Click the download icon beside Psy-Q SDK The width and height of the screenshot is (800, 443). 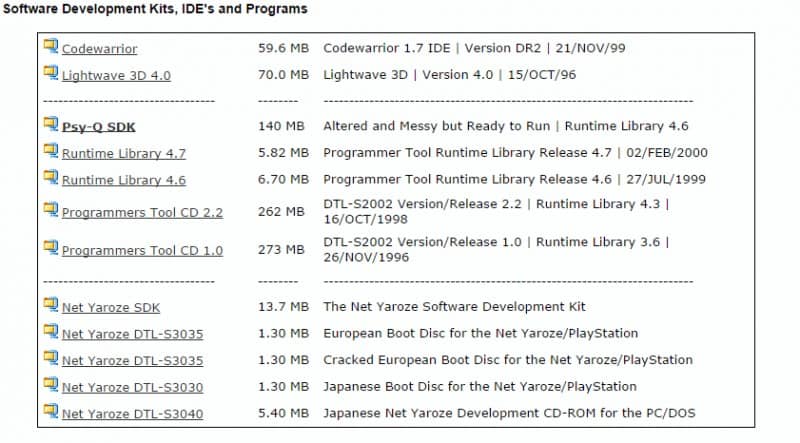pos(51,124)
